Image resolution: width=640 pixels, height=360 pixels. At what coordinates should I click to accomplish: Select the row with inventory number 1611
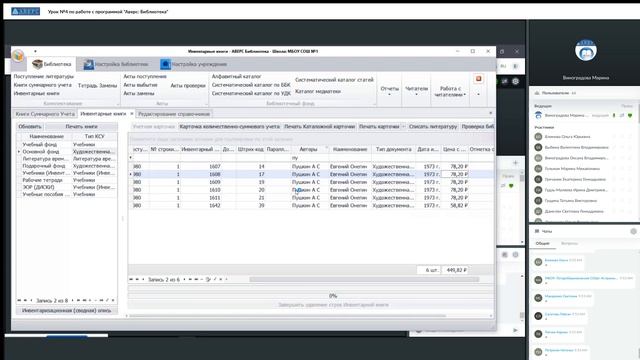[x=311, y=198]
